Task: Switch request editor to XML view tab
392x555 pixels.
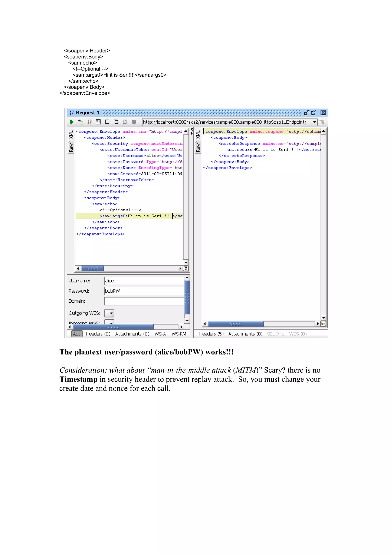Action: coord(71,134)
